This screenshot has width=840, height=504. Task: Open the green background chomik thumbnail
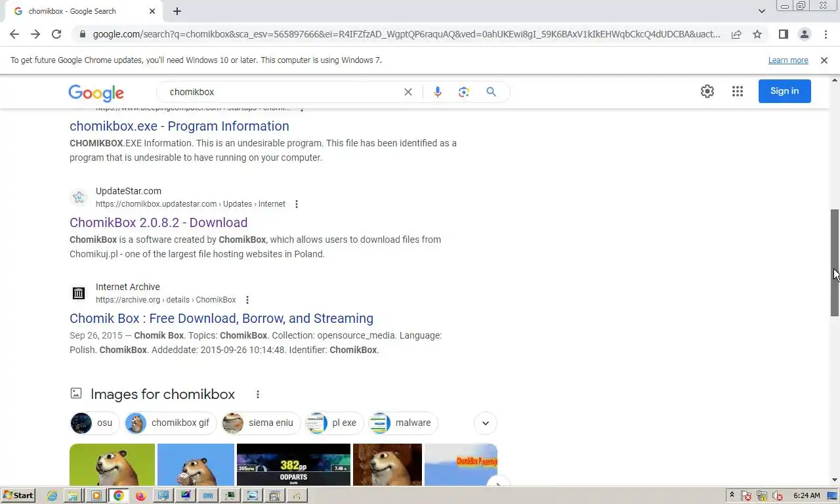(112, 465)
